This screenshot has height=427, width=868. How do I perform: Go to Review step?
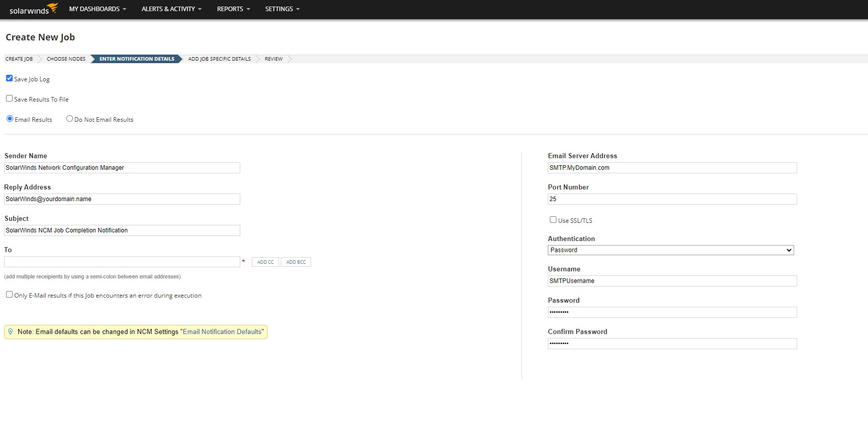(x=274, y=59)
